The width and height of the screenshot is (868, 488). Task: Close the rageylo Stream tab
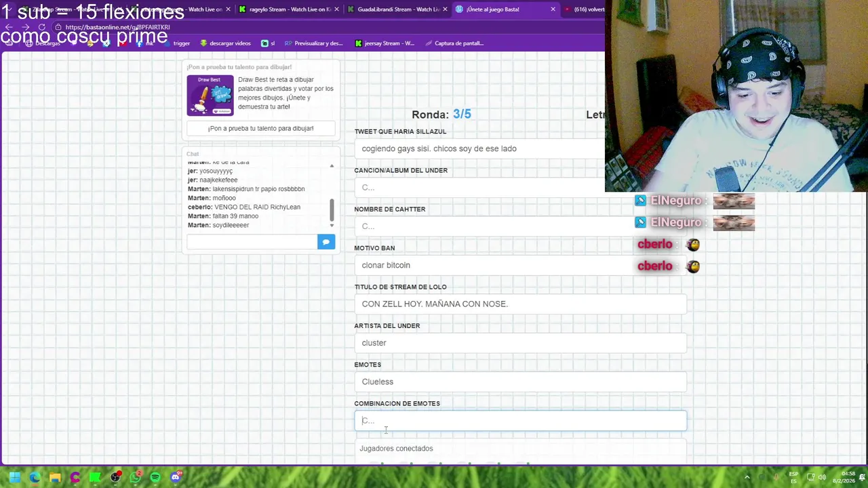coord(336,9)
